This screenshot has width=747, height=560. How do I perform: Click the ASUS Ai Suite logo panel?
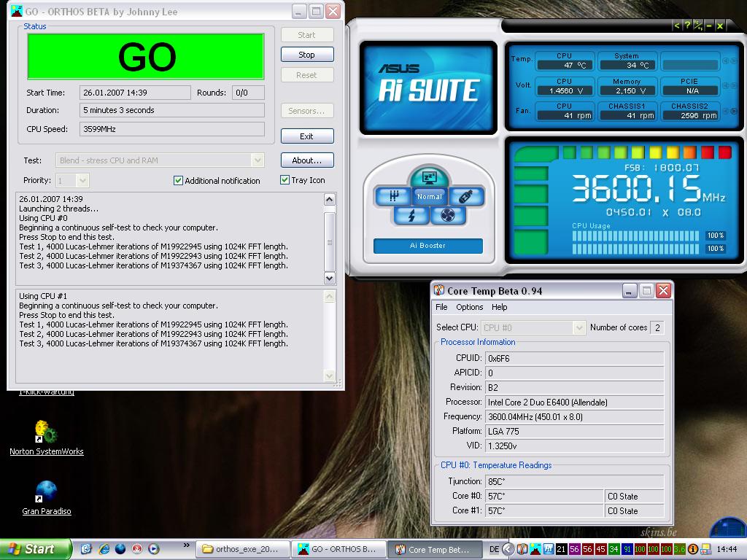pyautogui.click(x=428, y=87)
